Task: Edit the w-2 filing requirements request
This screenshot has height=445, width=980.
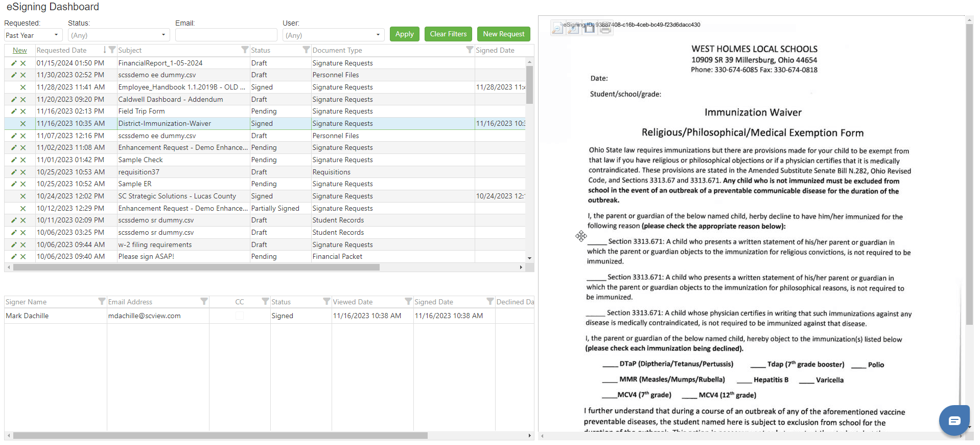Action: point(14,244)
